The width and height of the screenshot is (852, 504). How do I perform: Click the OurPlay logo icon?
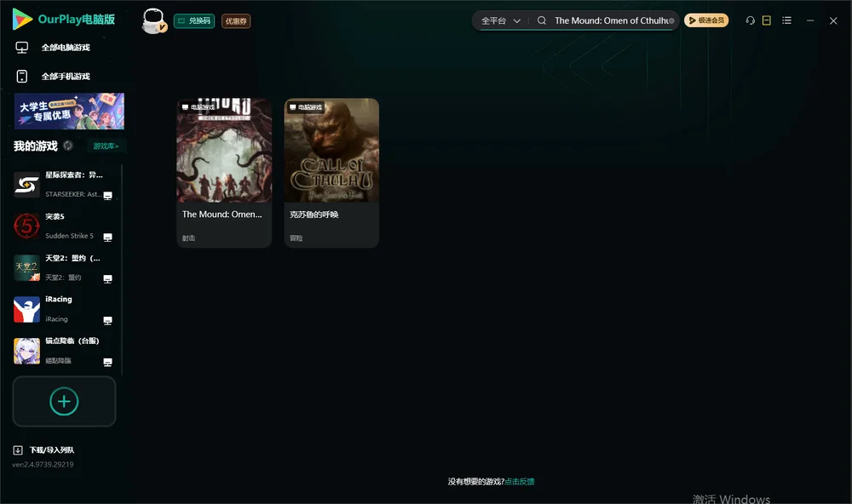coord(22,19)
